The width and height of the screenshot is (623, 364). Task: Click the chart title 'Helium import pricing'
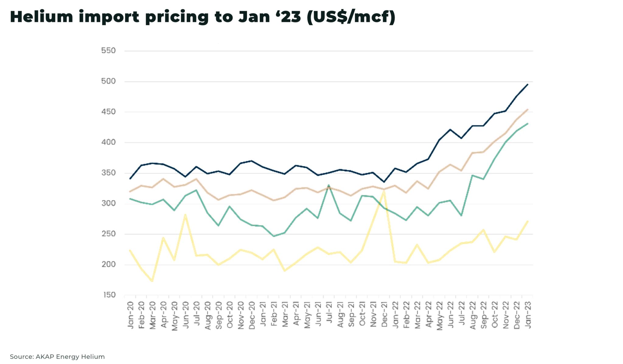point(202,17)
